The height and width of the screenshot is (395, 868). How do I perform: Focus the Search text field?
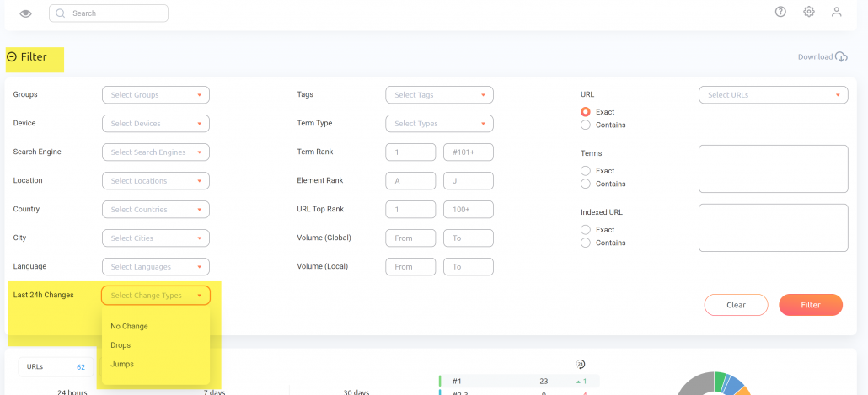109,13
